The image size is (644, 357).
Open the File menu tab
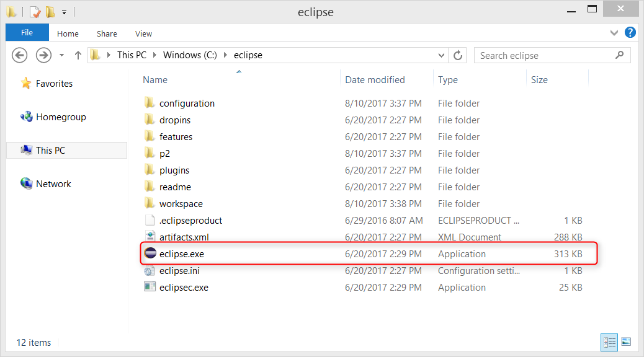pos(27,32)
